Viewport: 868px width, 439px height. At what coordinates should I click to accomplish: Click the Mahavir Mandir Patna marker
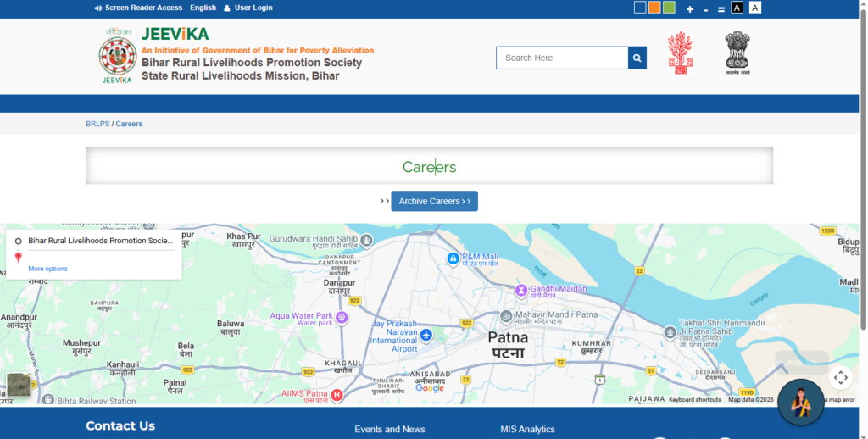coord(506,316)
